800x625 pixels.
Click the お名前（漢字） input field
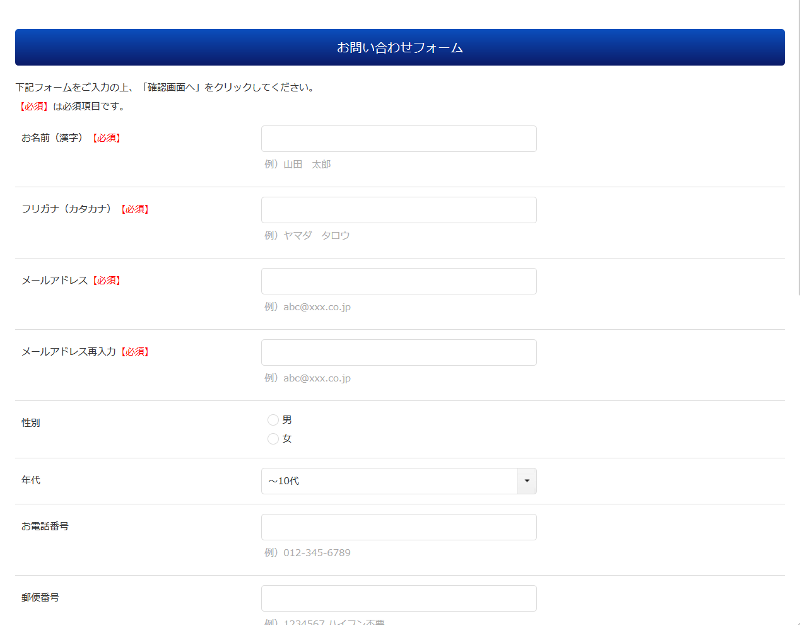[x=398, y=138]
